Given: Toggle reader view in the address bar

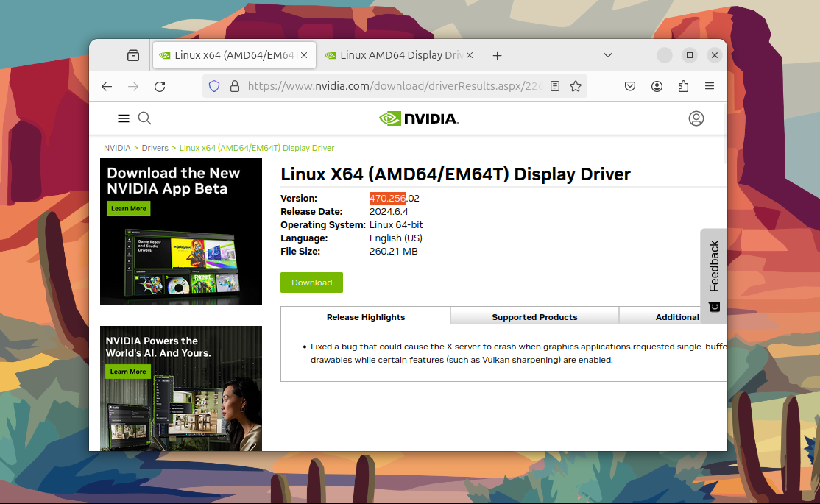Looking at the screenshot, I should click(x=555, y=86).
